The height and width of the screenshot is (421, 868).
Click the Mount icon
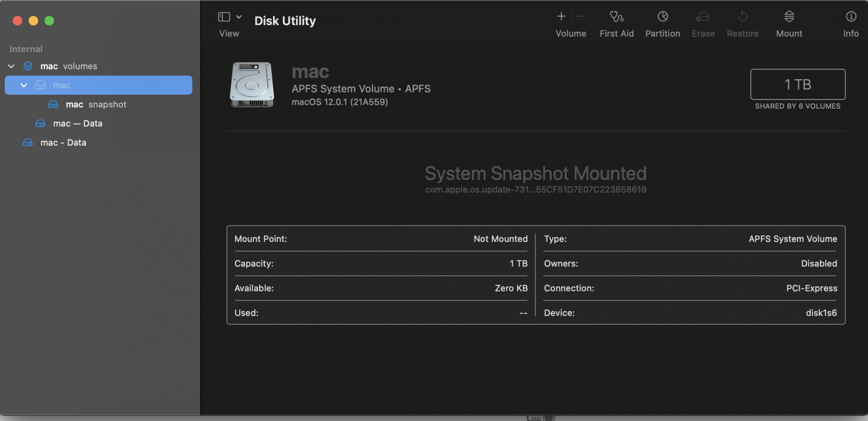tap(789, 17)
